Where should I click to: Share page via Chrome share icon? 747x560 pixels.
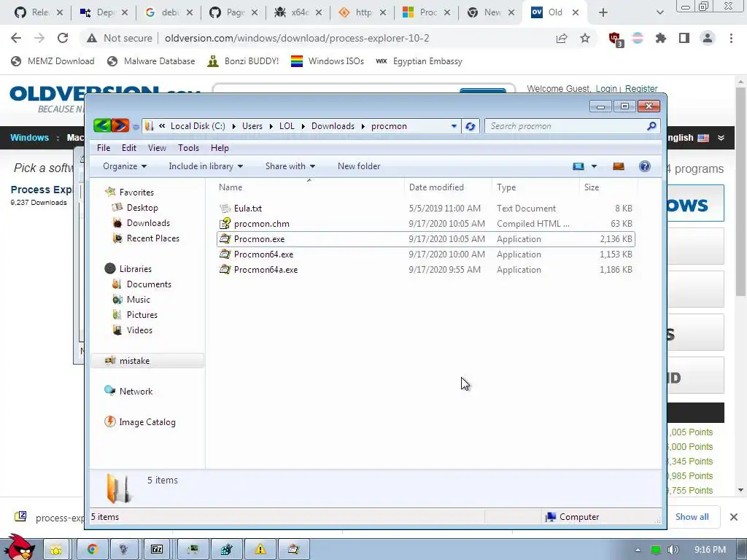coord(562,38)
